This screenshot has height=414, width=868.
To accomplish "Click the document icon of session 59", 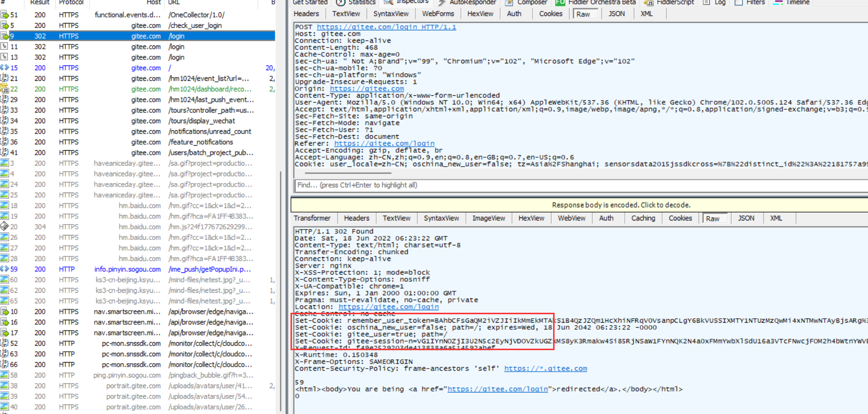I will (x=5, y=269).
